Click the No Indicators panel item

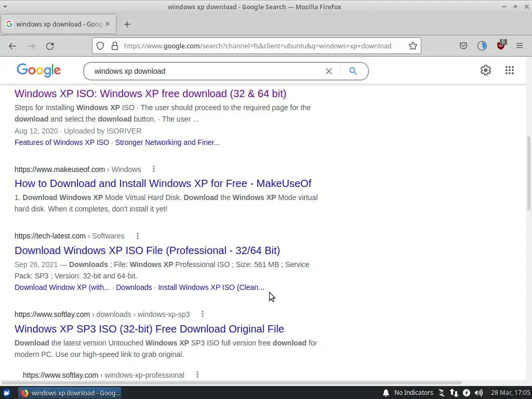tap(414, 393)
